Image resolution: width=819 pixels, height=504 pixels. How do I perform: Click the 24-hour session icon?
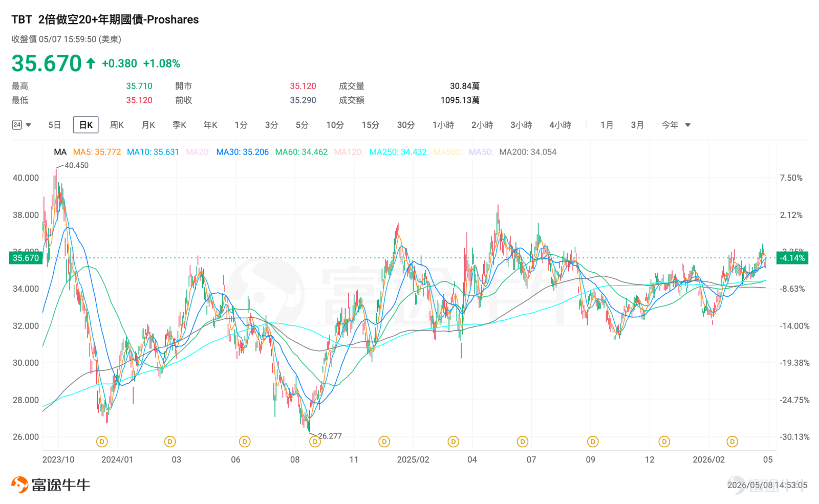click(x=17, y=125)
